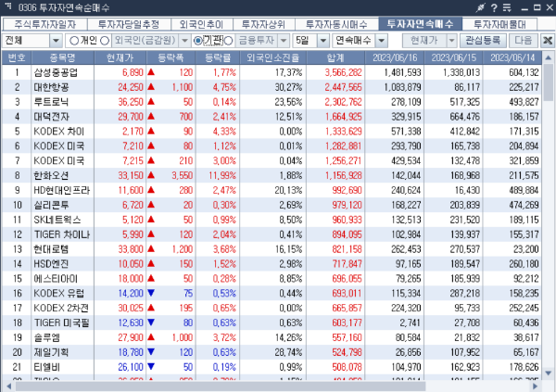Select the 루트로닉 row name
The height and width of the screenshot is (392, 556).
(x=51, y=102)
